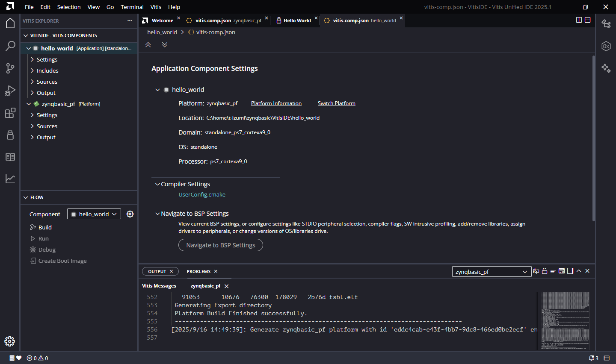This screenshot has width=616, height=364.
Task: Open the Run and Debug view
Action: click(x=10, y=91)
